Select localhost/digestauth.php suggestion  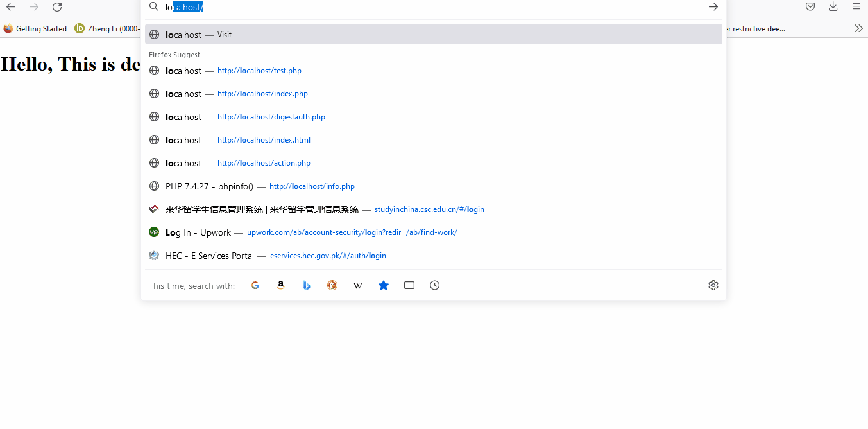(x=434, y=117)
